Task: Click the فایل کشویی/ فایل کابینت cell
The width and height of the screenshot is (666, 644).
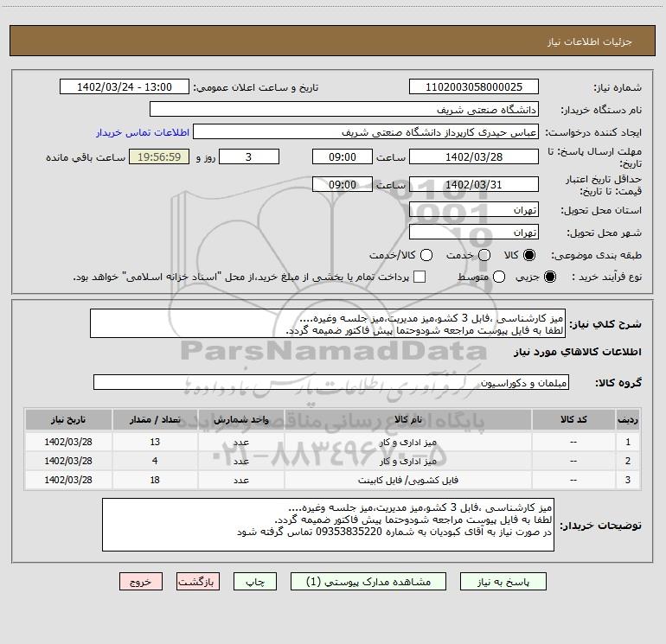Action: (407, 480)
